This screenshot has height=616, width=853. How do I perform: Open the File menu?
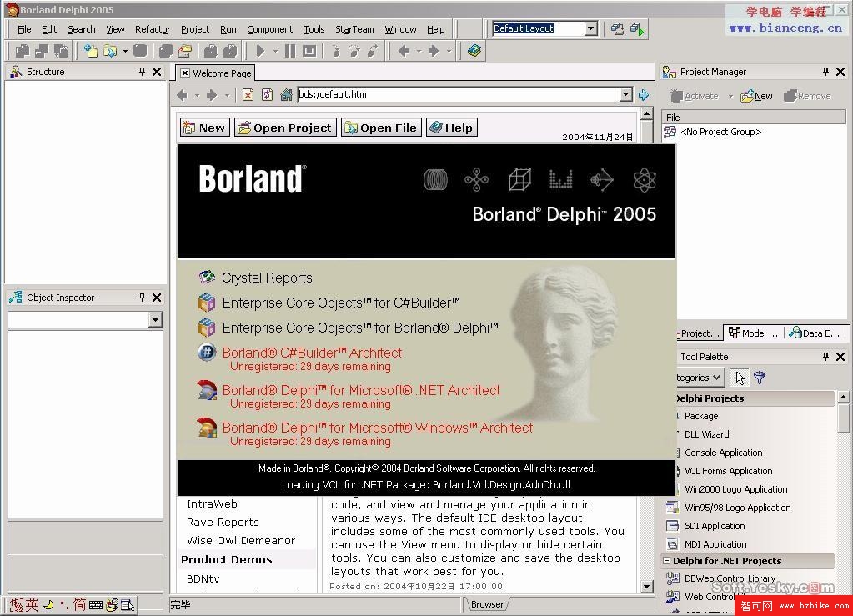[x=24, y=29]
